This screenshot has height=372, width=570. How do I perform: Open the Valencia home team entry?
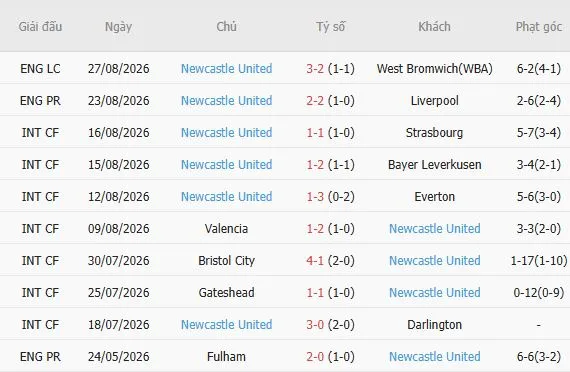(226, 228)
